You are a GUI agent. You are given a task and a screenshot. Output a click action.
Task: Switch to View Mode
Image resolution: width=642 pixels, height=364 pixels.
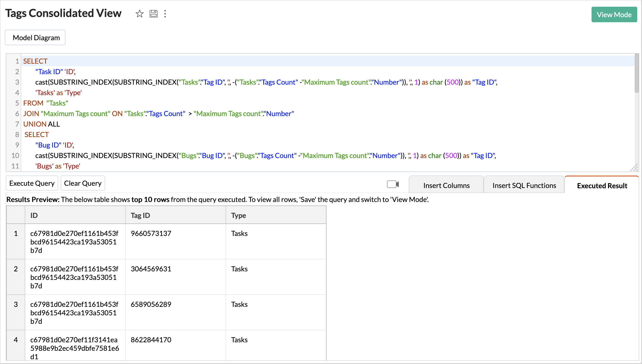(x=614, y=15)
